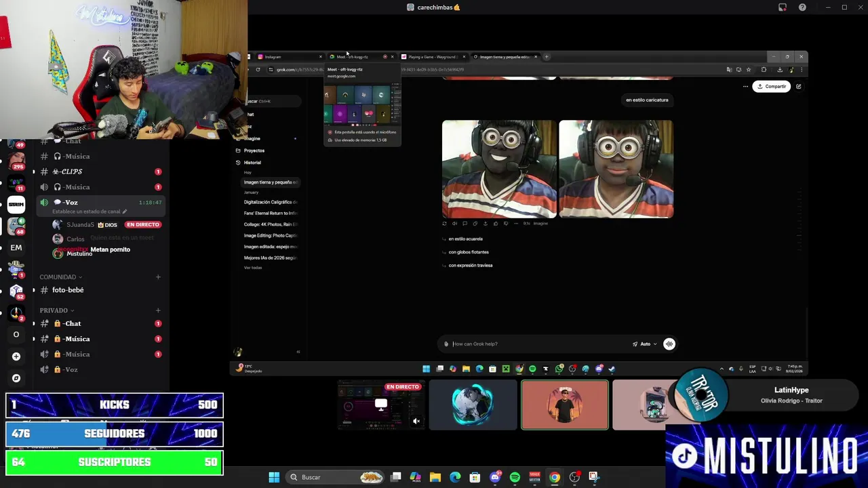
Task: Bookmark this page with the star icon
Action: pyautogui.click(x=748, y=69)
